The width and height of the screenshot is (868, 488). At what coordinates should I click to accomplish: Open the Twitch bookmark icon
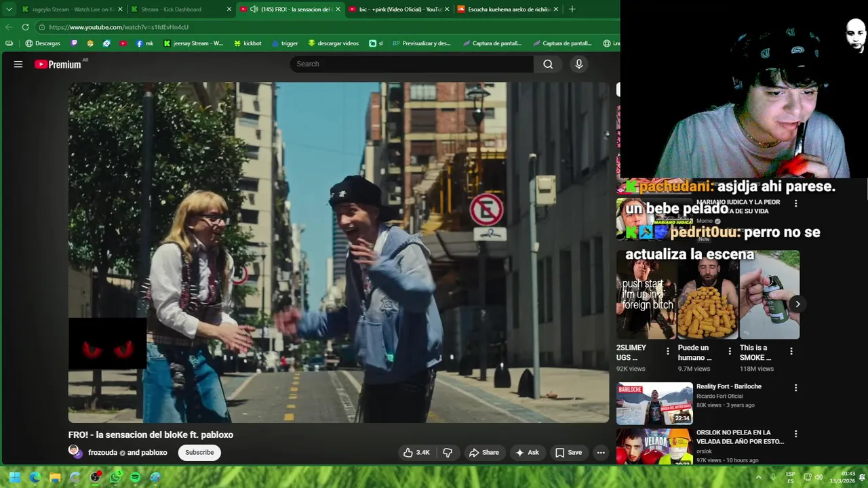click(75, 43)
